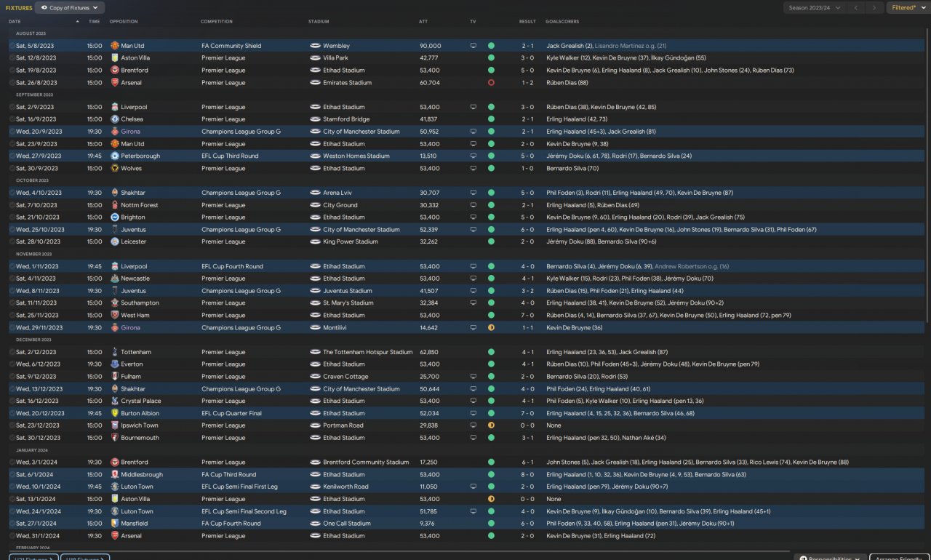The width and height of the screenshot is (931, 560).
Task: Click the Brentford club badge on 19/8/2023
Action: [x=115, y=71]
